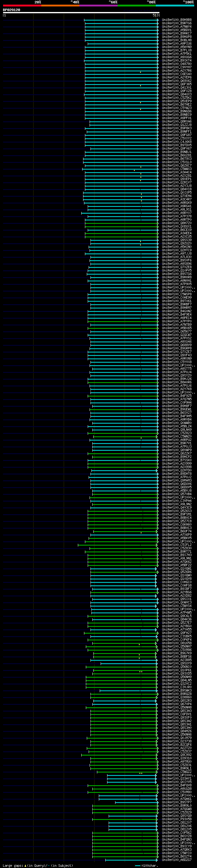Click the purple ~60% identity legend segment
Image resolution: width=197 pixels, height=868 pixels.
(x=98, y=6)
